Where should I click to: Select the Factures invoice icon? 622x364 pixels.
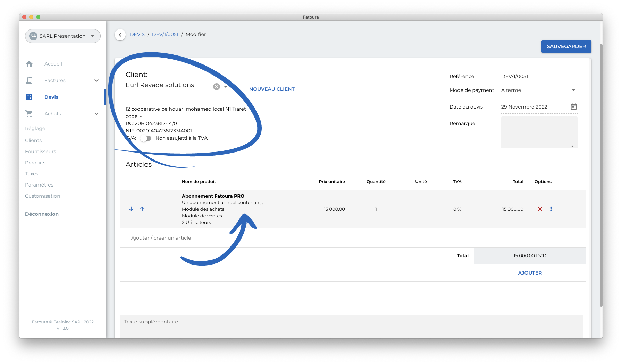point(29,80)
